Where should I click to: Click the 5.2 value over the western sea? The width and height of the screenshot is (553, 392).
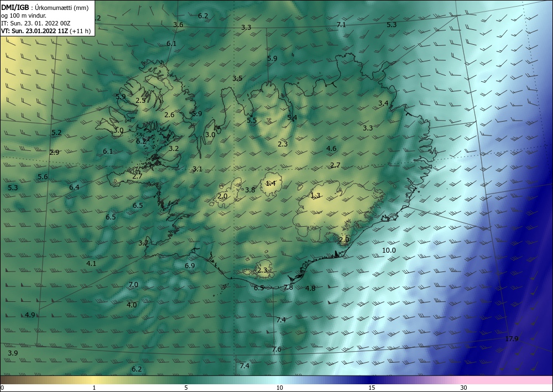[56, 133]
